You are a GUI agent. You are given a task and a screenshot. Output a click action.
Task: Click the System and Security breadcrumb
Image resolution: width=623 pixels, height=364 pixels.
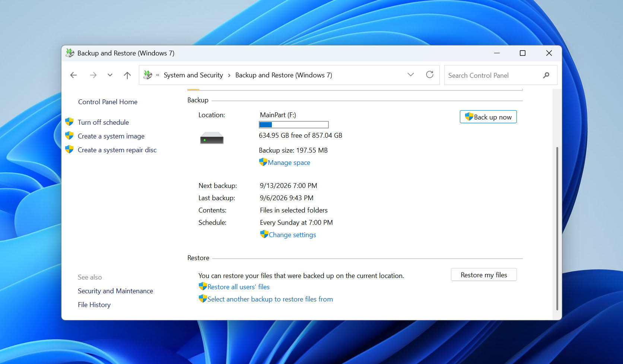click(193, 75)
